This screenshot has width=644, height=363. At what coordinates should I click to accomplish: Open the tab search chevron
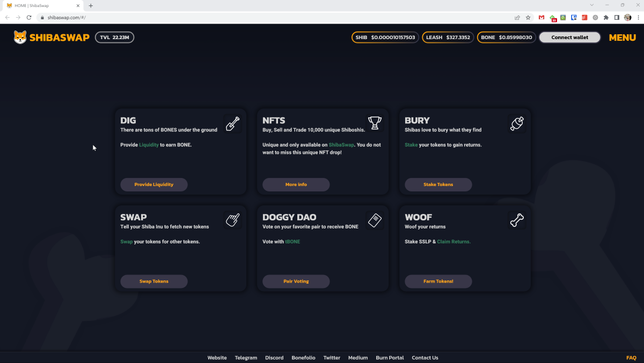(x=592, y=5)
